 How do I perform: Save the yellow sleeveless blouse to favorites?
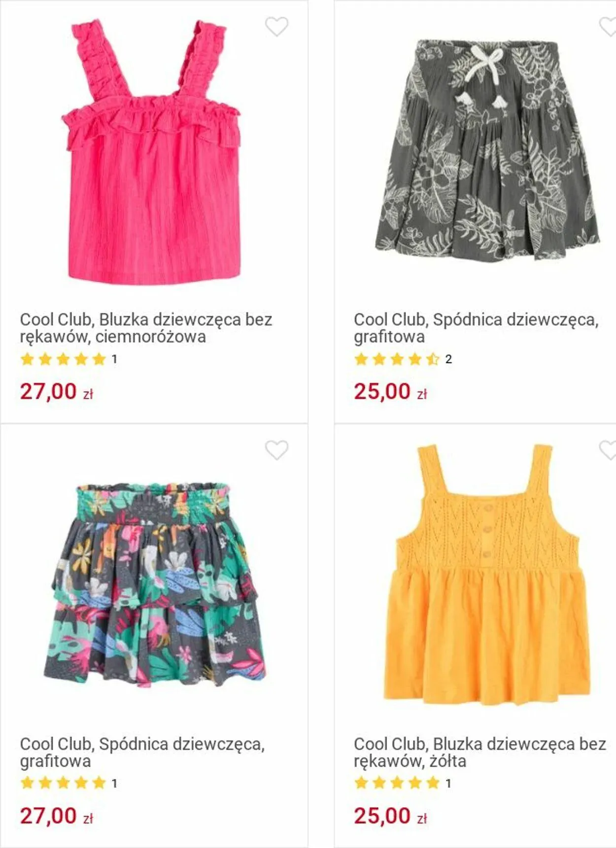(x=608, y=450)
